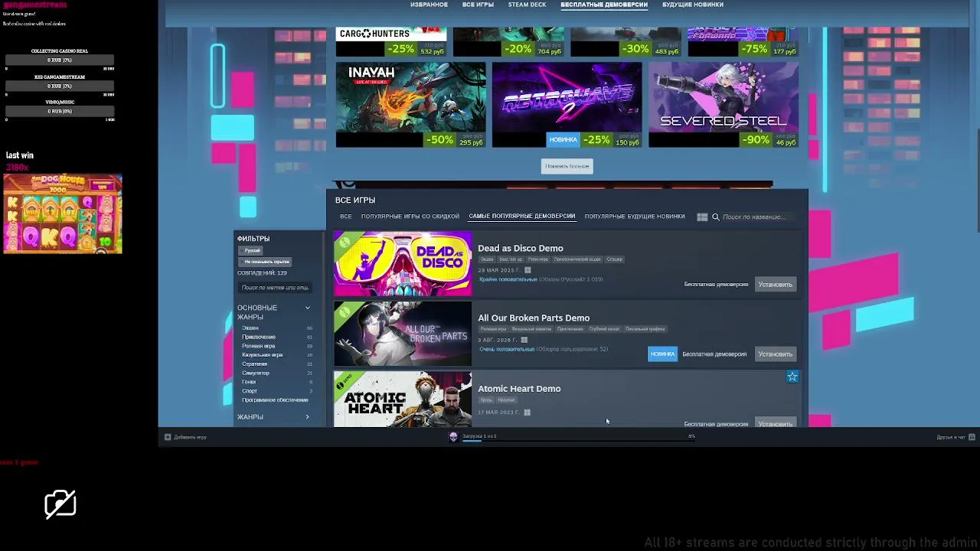
Task: Click the Dog House last win image
Action: point(63,214)
